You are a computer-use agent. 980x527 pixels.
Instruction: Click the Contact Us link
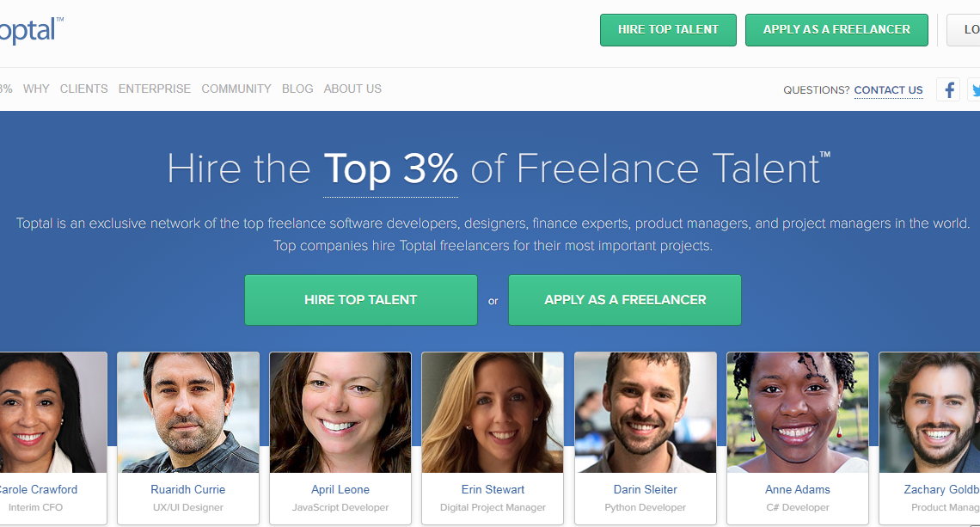pos(888,89)
